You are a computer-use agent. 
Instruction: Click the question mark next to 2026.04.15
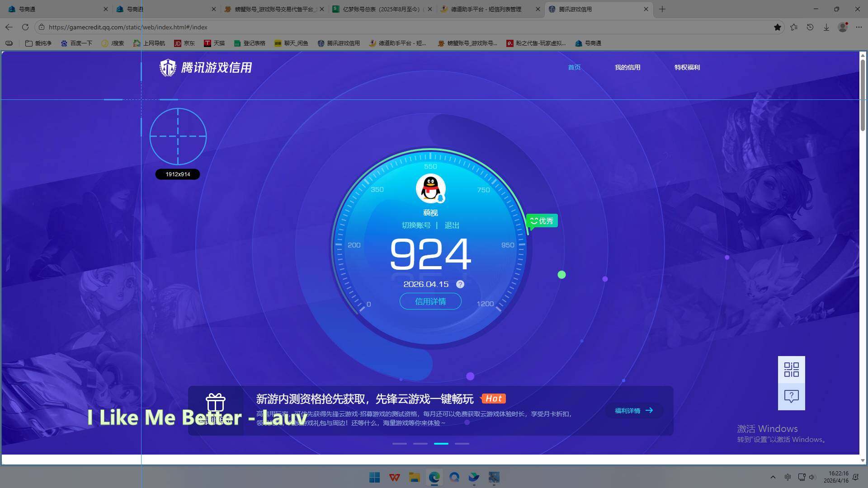pyautogui.click(x=460, y=284)
